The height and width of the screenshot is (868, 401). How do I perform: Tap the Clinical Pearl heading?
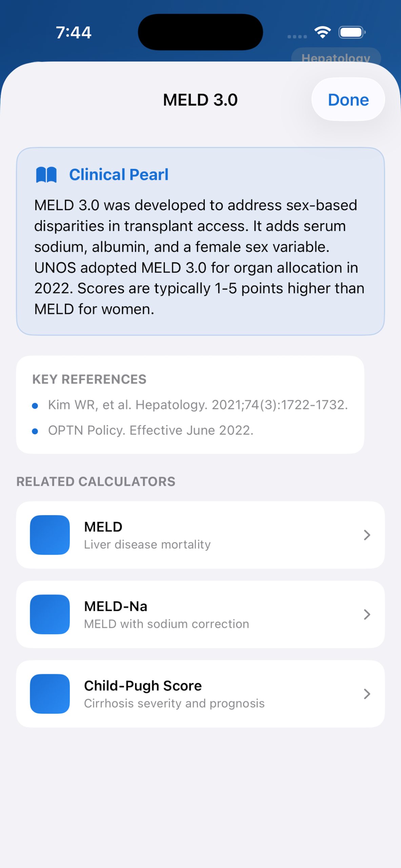point(119,175)
